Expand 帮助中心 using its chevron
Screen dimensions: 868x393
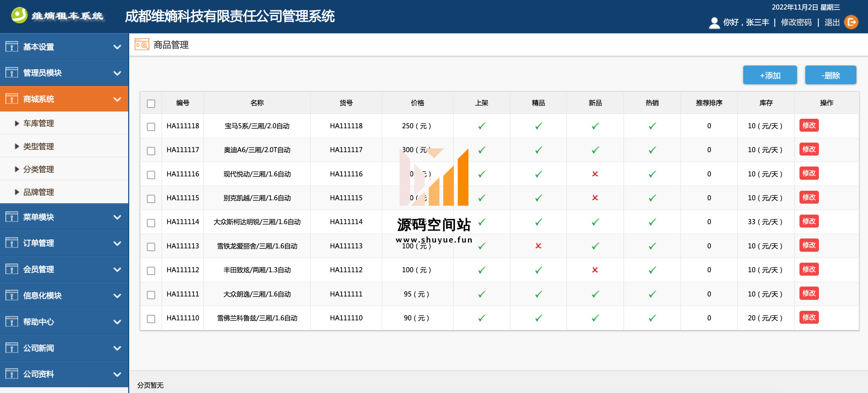pos(117,322)
